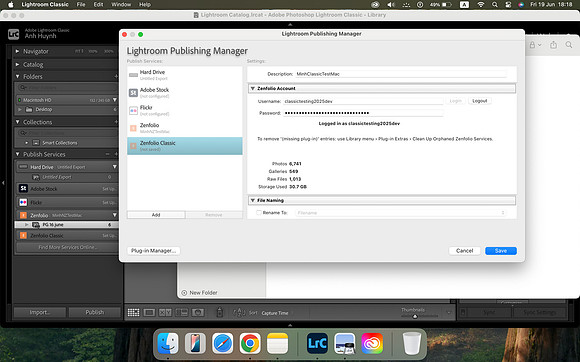Click the Logout button
This screenshot has width=580, height=362.
point(480,101)
